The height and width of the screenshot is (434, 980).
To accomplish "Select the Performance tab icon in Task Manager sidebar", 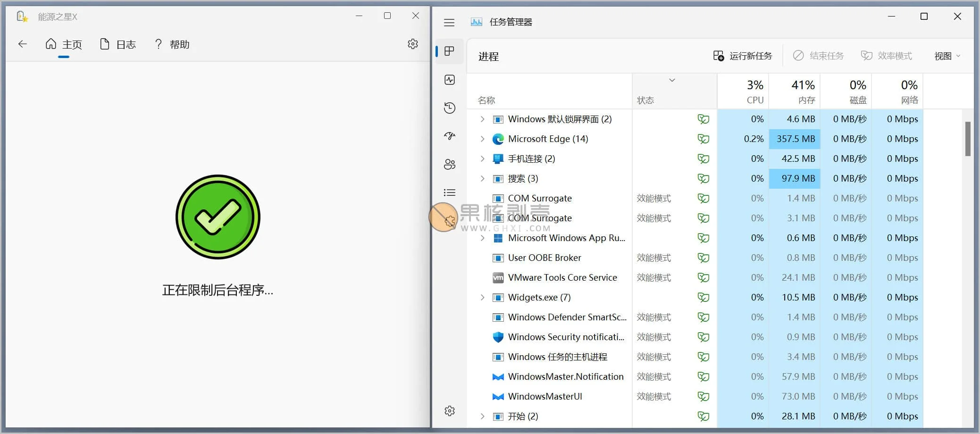I will tap(449, 79).
